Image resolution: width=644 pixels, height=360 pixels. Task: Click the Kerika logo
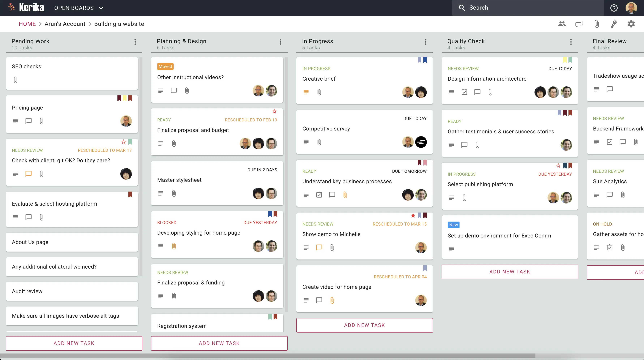(26, 8)
